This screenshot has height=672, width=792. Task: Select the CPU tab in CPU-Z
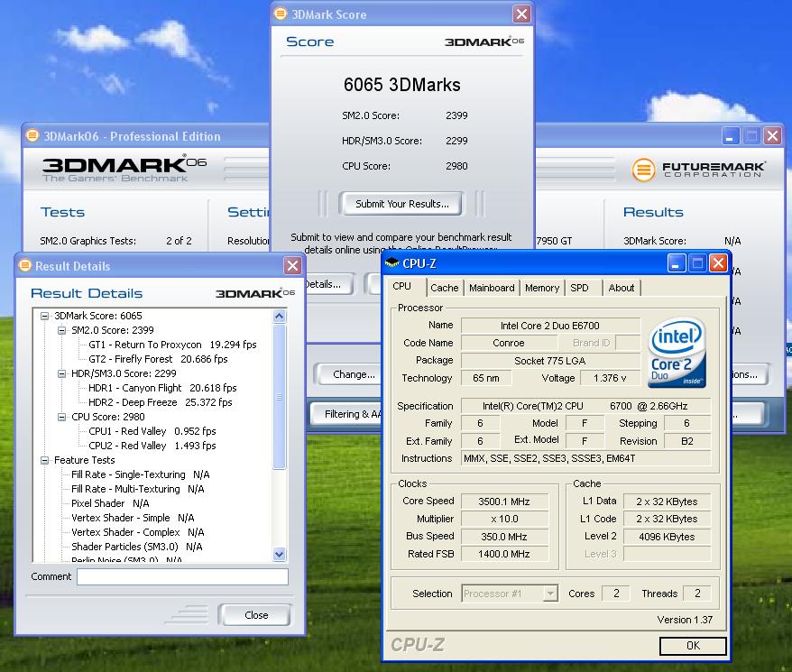[402, 286]
